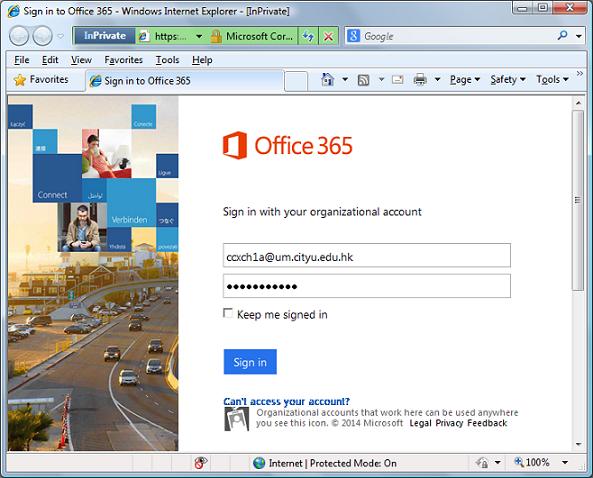Expand the Page dropdown menu
The width and height of the screenshot is (593, 478).
[x=465, y=80]
